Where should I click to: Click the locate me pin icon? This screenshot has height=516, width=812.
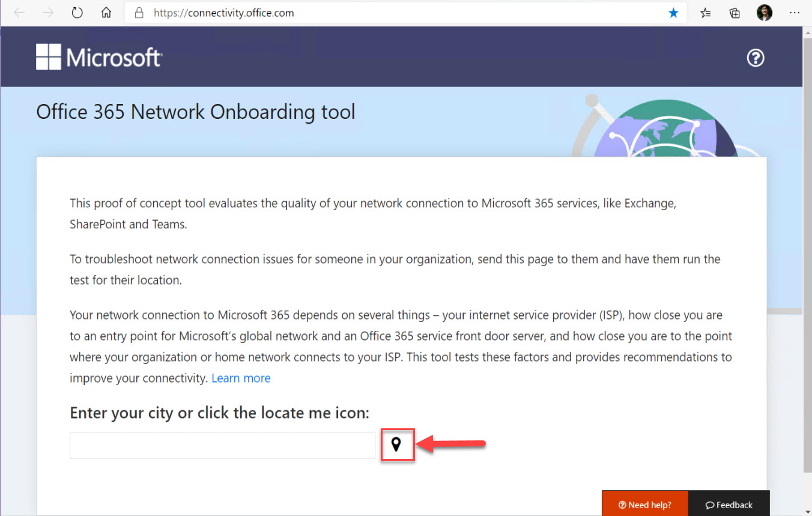(x=396, y=445)
